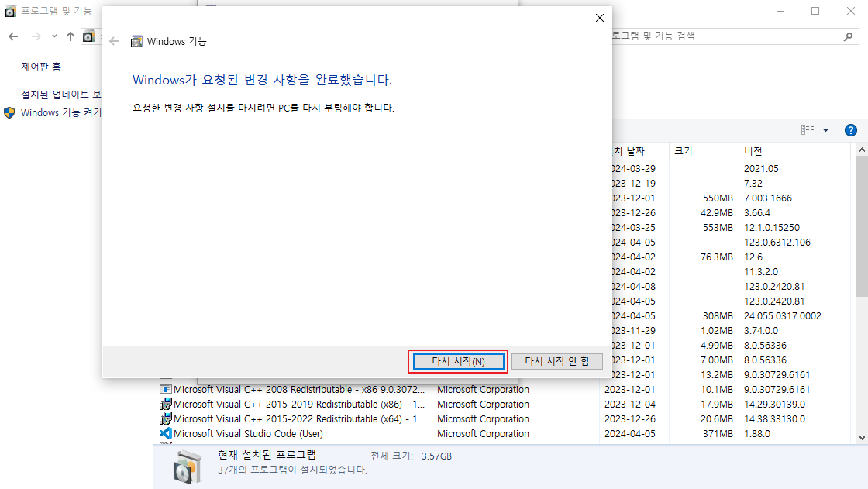Go back in Programs and Features window
Screen dimensions: 868x489
[x=13, y=36]
